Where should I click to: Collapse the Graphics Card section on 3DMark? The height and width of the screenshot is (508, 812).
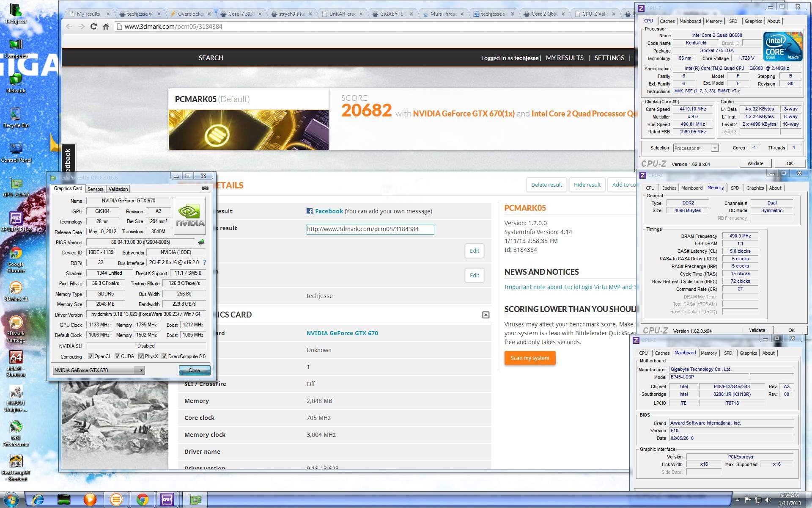coord(486,315)
